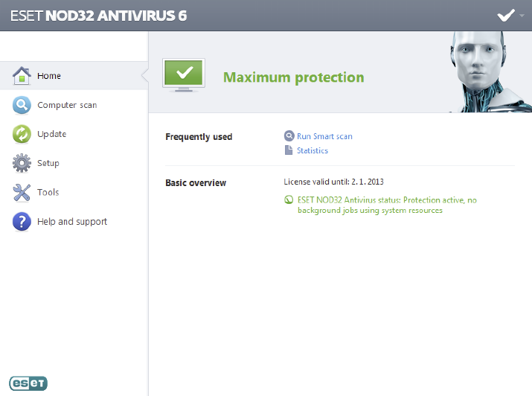532x396 pixels.
Task: Click the Setup gear icon
Action: pyautogui.click(x=22, y=164)
